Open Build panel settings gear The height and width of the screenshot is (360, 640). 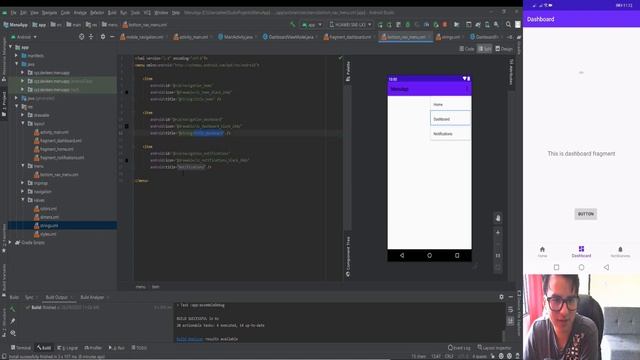click(x=501, y=297)
